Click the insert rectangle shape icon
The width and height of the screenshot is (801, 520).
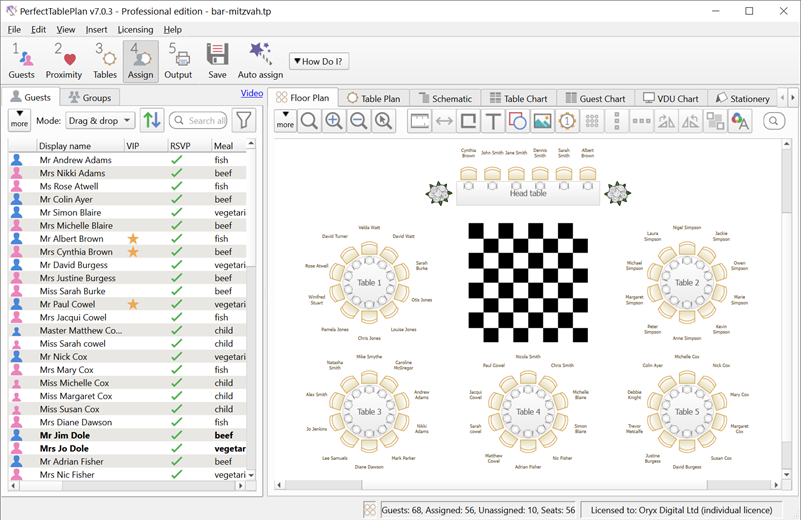(x=468, y=121)
